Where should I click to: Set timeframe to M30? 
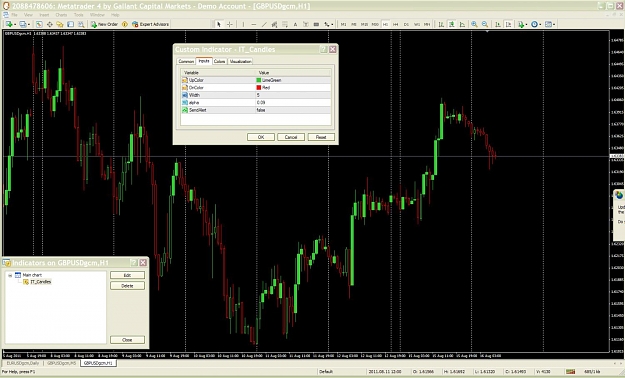coord(375,24)
